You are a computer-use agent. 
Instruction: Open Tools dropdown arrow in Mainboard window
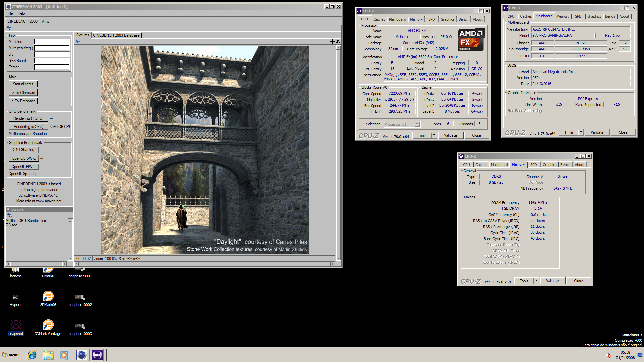581,132
